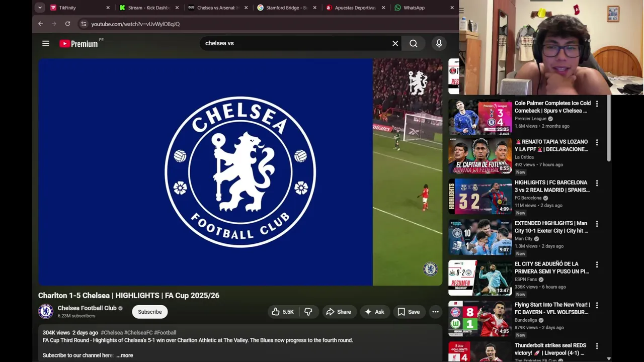Viewport: 644px width, 362px height.
Task: Close the TikFinity tab
Action: [x=108, y=8]
